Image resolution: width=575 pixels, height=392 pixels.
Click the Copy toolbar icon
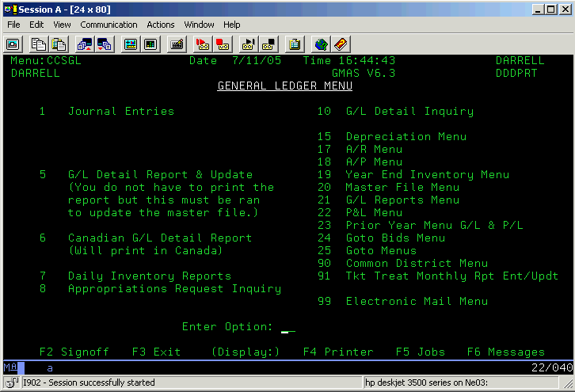click(40, 44)
